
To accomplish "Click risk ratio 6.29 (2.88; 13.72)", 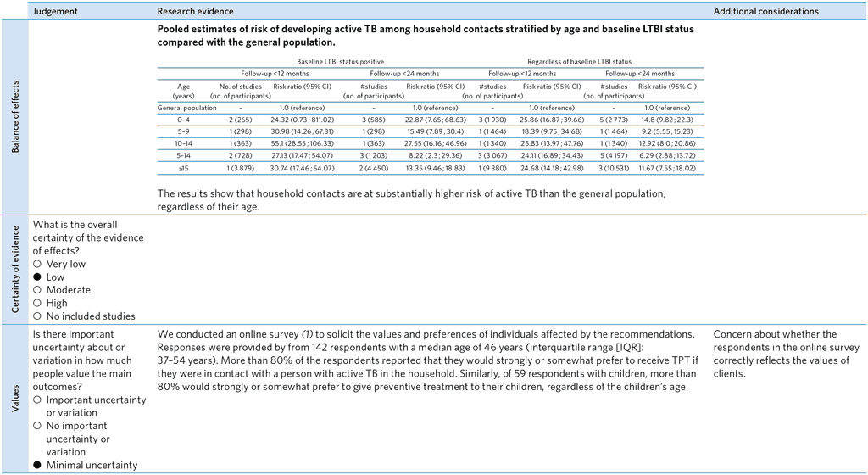I will pos(667,155).
